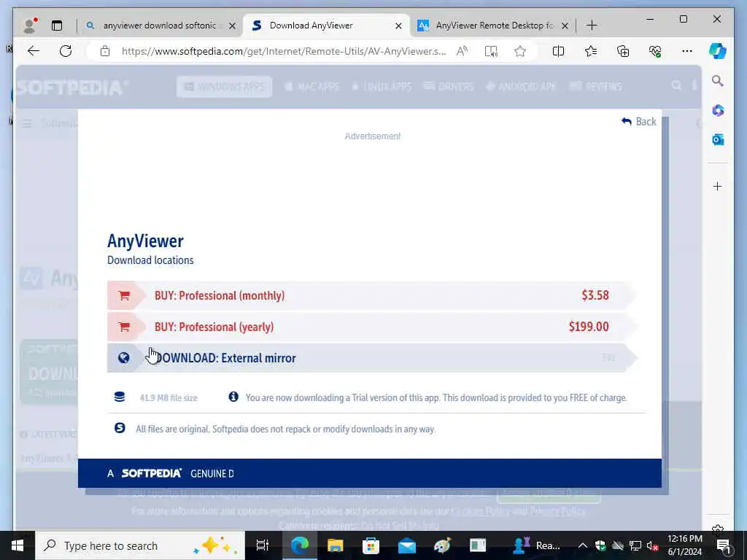Image resolution: width=747 pixels, height=560 pixels.
Task: Activate Read aloud icon
Action: [462, 51]
